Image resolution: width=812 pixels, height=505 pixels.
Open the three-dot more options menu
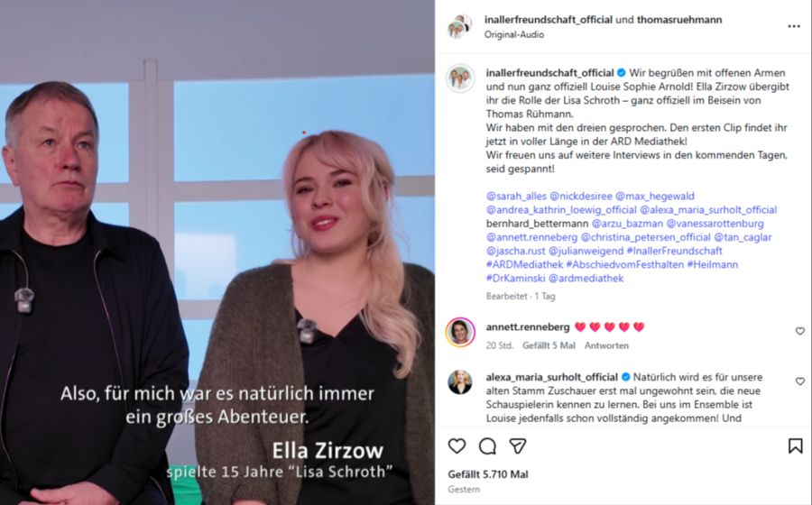coord(794,26)
